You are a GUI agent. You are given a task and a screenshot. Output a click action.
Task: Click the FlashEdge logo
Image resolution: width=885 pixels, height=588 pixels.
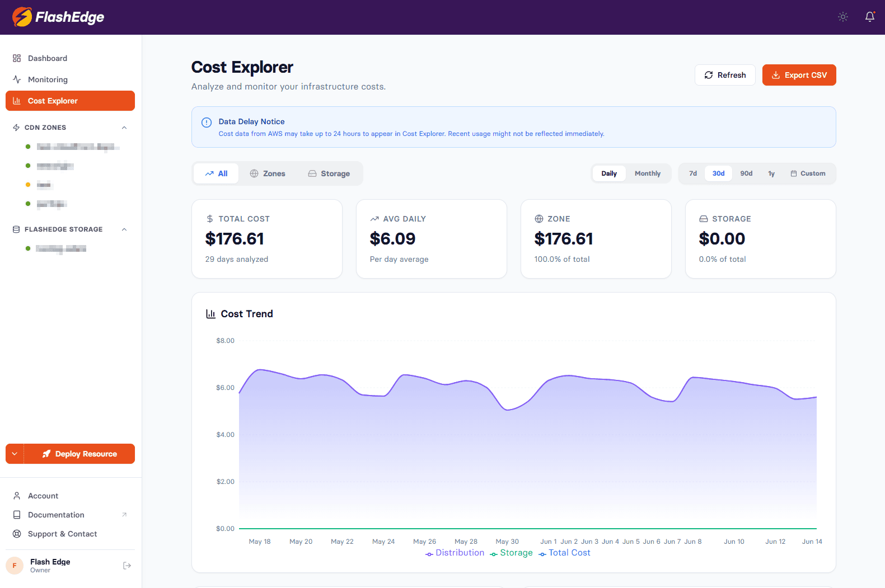point(58,17)
